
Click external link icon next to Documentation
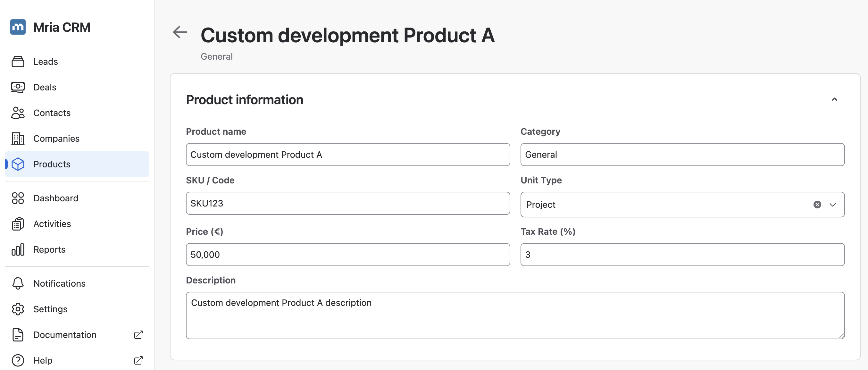tap(138, 335)
